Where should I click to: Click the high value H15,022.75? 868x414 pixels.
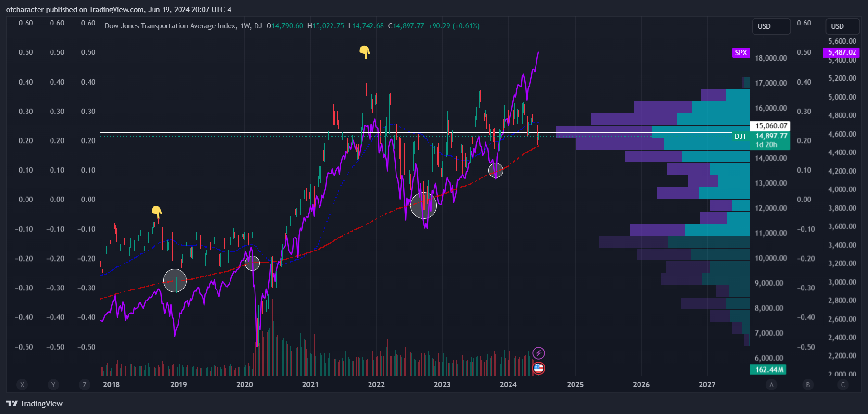(x=326, y=26)
